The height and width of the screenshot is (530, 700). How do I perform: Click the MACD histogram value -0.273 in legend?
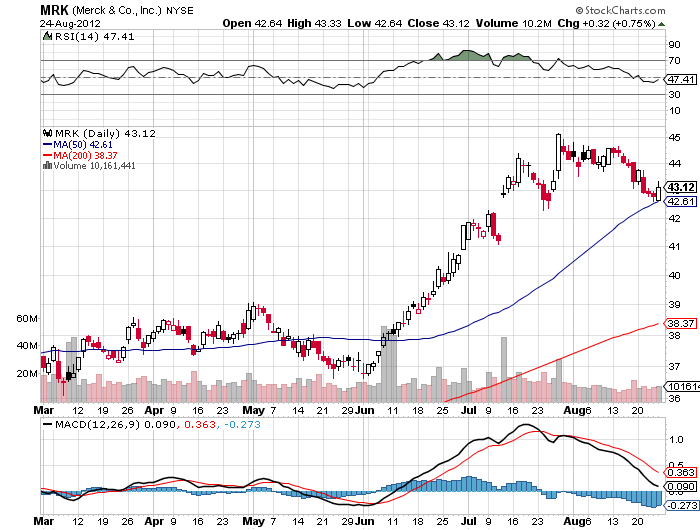pos(242,424)
